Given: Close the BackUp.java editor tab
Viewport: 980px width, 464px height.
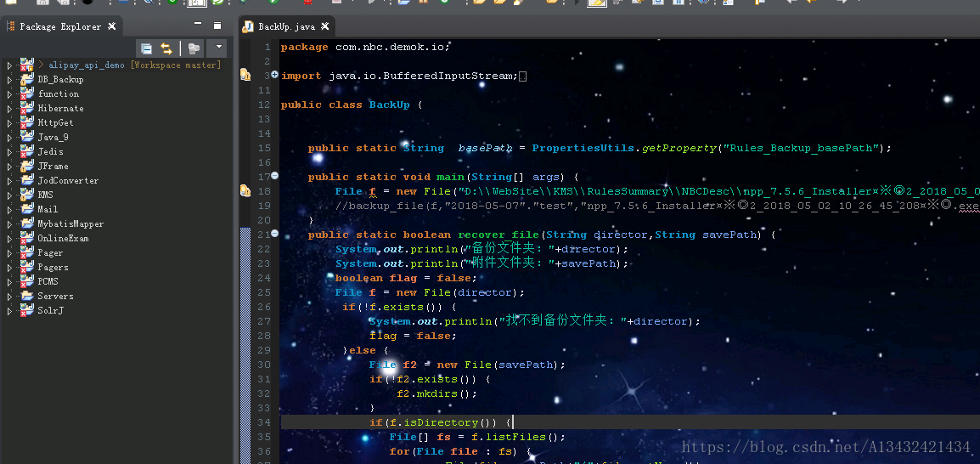Looking at the screenshot, I should (x=324, y=27).
